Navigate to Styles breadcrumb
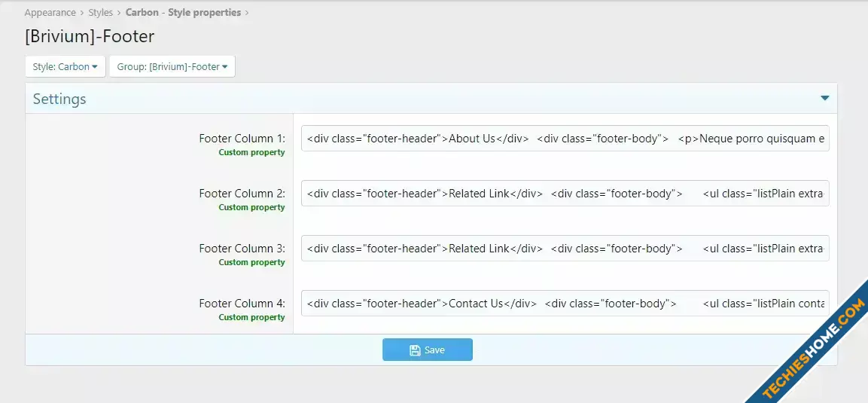This screenshot has width=868, height=403. point(101,12)
